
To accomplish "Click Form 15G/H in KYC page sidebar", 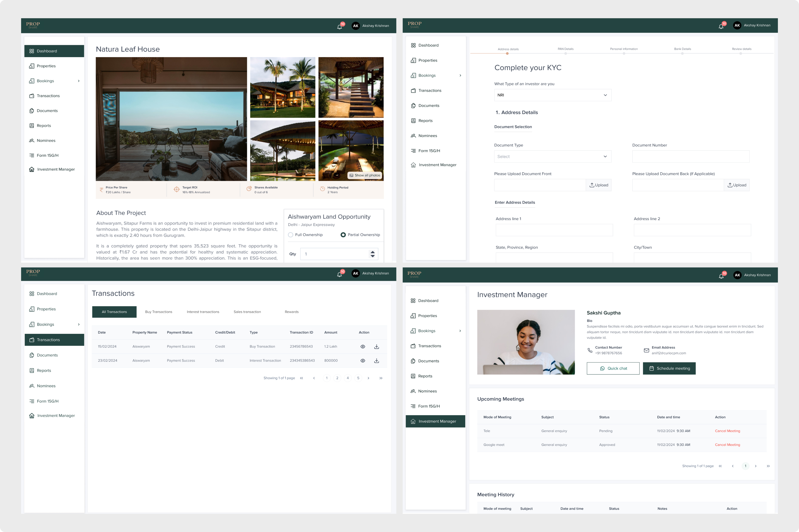I will point(429,151).
